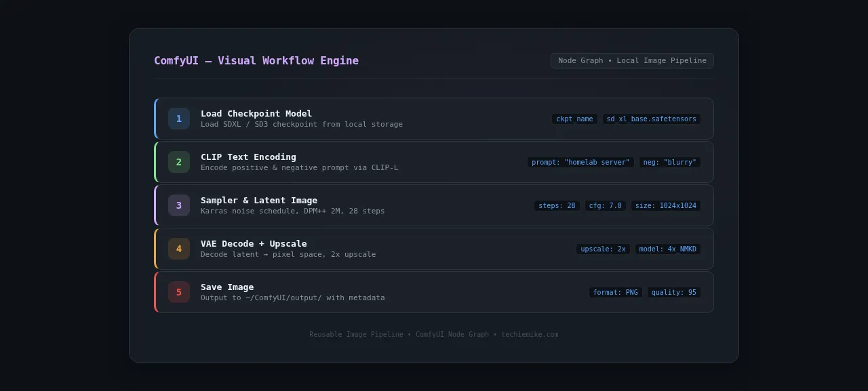
Task: Click the purple step 3 number badge
Action: pyautogui.click(x=179, y=205)
